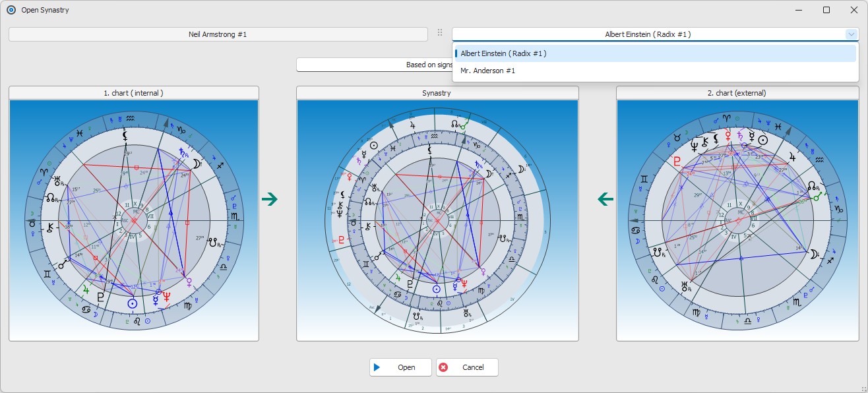Click the Neil Armstrong #1 chart selector
This screenshot has width=868, height=393.
[218, 34]
